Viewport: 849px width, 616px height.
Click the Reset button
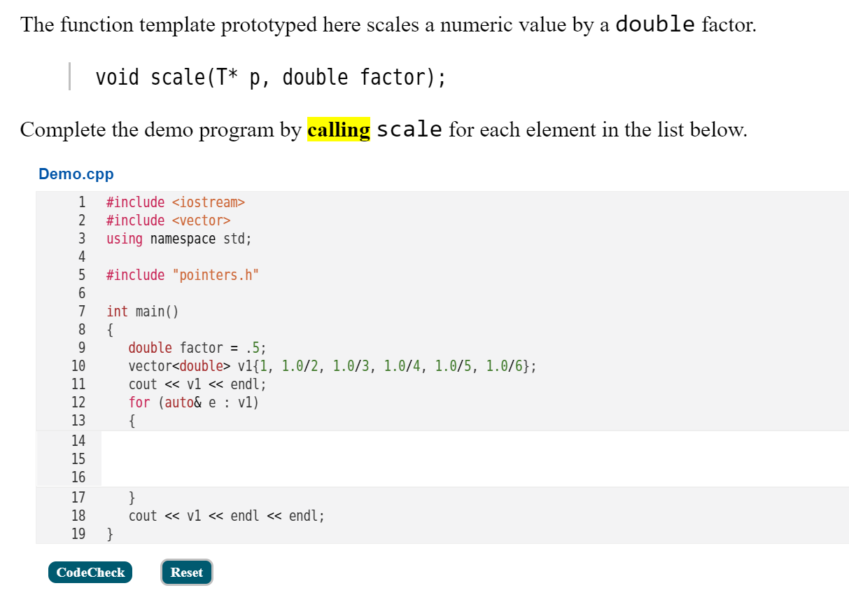186,572
